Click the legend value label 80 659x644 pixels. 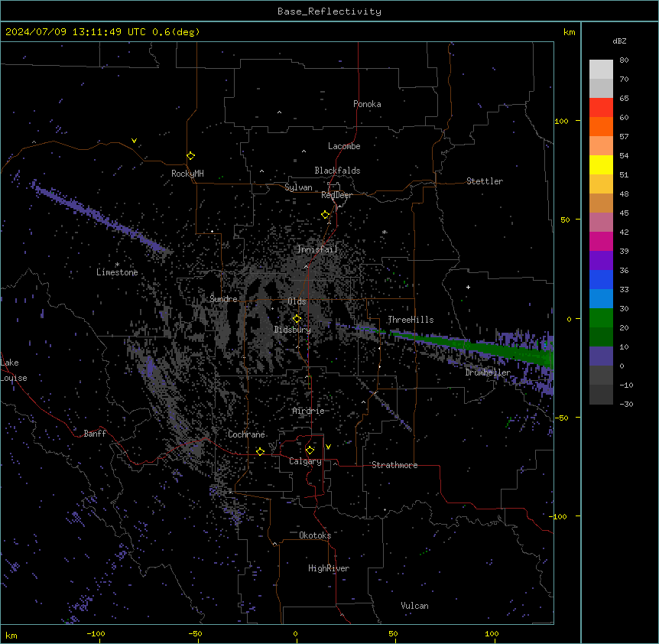point(624,60)
